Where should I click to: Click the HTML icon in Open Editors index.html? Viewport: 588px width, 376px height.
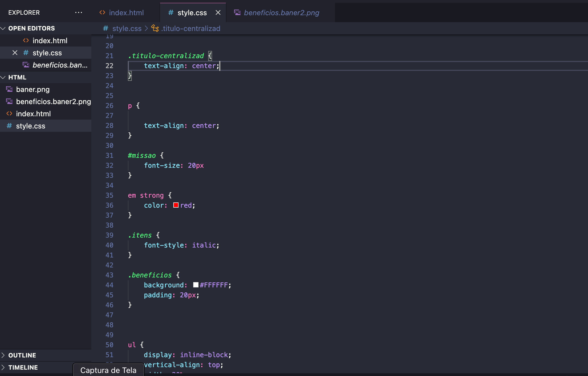coord(26,40)
